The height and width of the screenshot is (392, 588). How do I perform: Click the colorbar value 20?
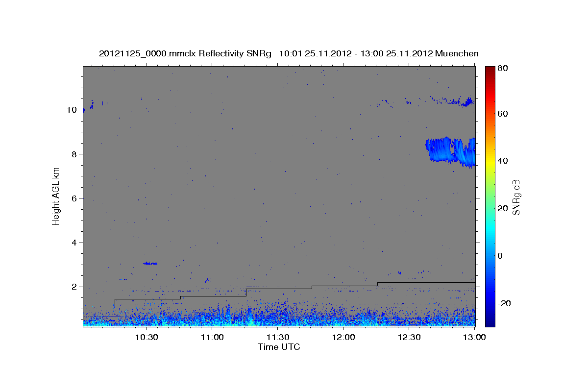[502, 208]
